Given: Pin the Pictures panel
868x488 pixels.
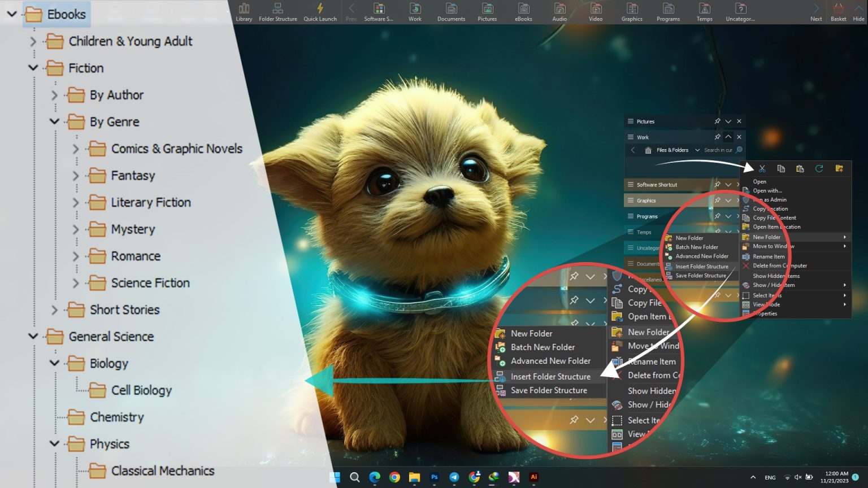Looking at the screenshot, I should pyautogui.click(x=717, y=121).
